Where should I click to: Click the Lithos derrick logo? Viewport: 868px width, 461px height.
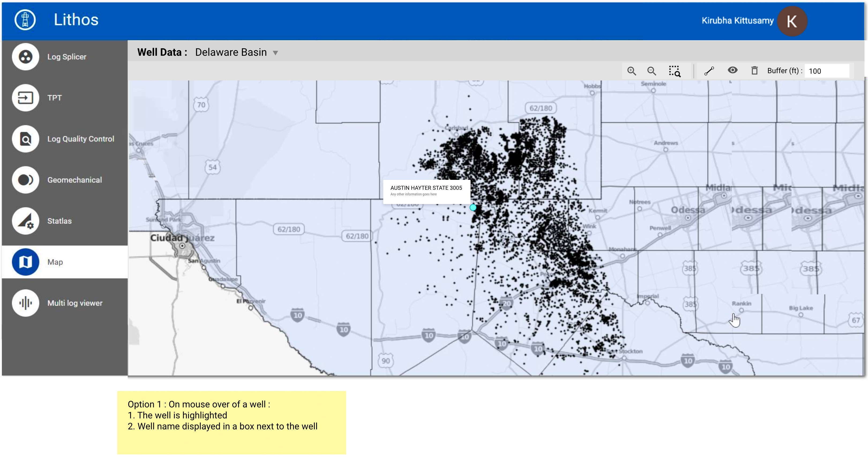pyautogui.click(x=25, y=20)
